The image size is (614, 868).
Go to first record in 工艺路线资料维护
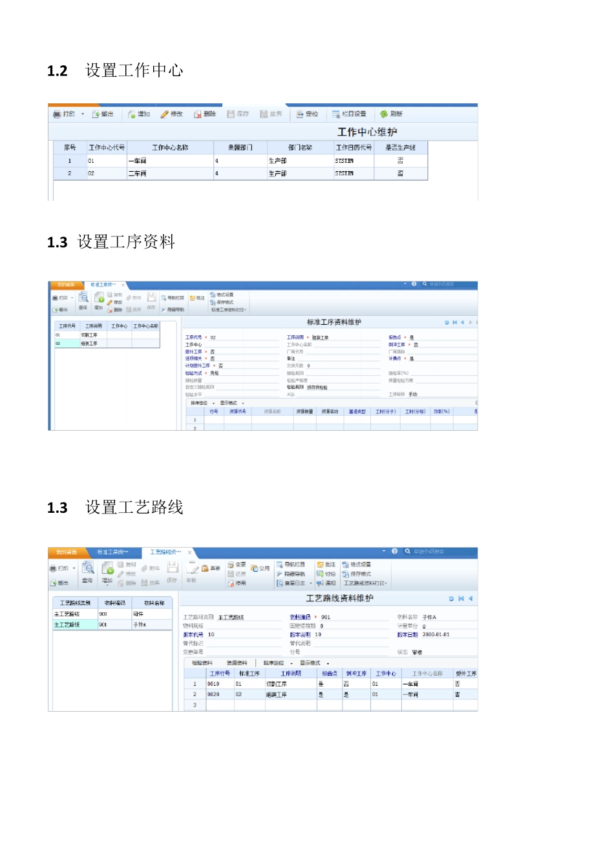pyautogui.click(x=461, y=599)
